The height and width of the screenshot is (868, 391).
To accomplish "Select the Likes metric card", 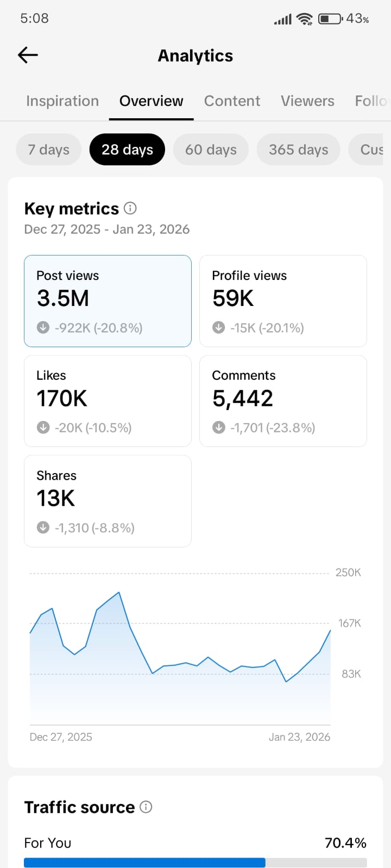I will click(108, 401).
